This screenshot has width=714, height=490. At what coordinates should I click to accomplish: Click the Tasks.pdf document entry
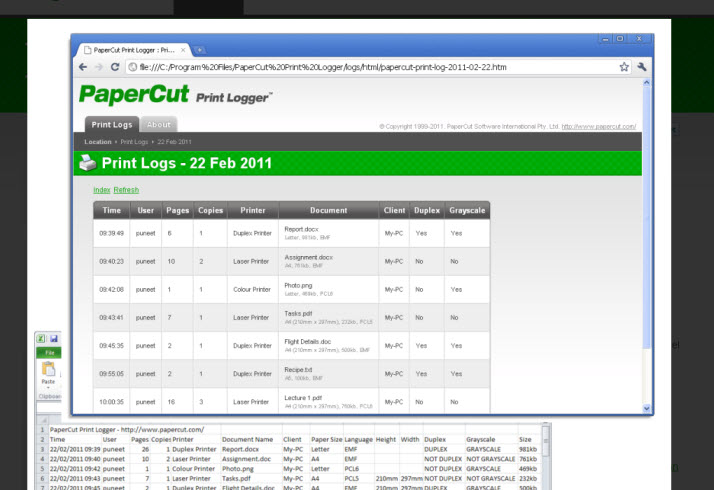[298, 314]
